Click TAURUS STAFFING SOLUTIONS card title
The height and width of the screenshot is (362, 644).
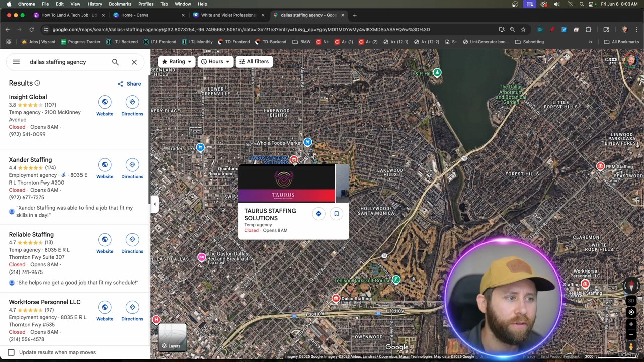[270, 215]
